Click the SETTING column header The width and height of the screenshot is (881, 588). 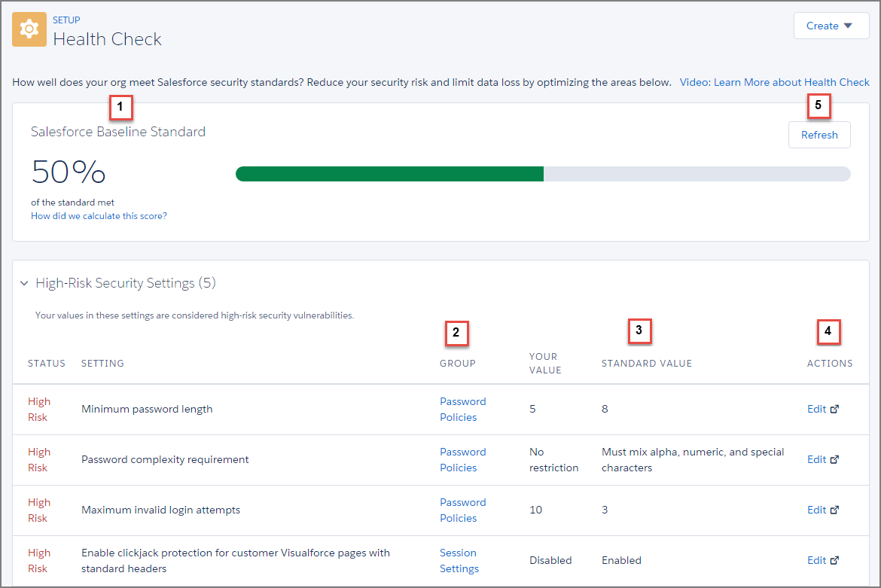point(102,364)
